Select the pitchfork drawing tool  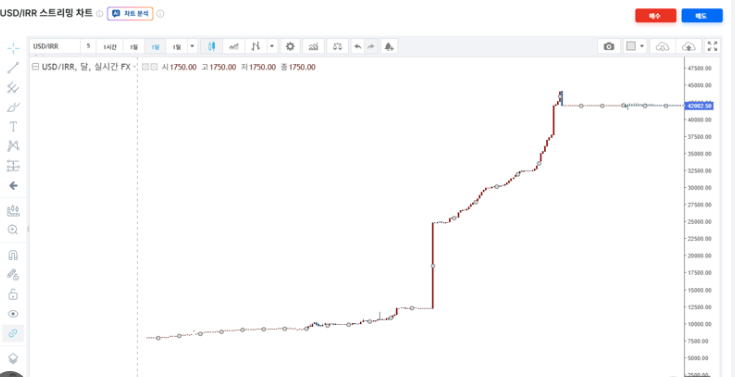tap(13, 87)
